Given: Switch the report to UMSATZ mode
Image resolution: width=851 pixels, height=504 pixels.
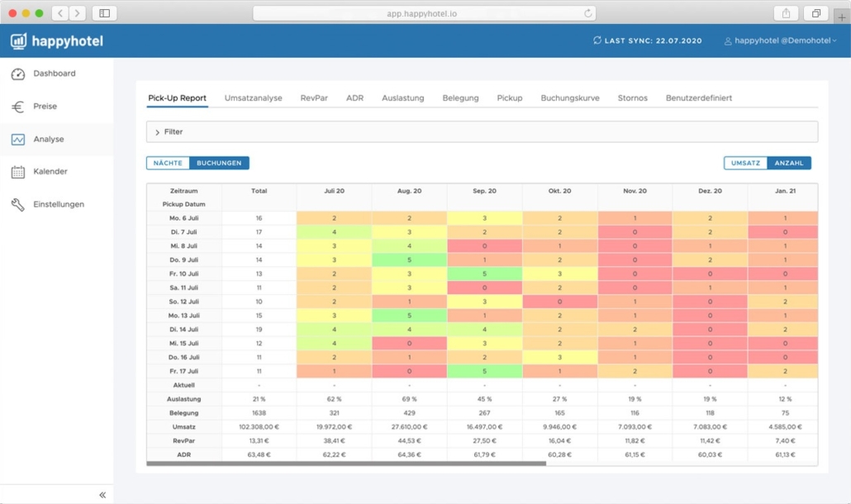Looking at the screenshot, I should pos(744,163).
